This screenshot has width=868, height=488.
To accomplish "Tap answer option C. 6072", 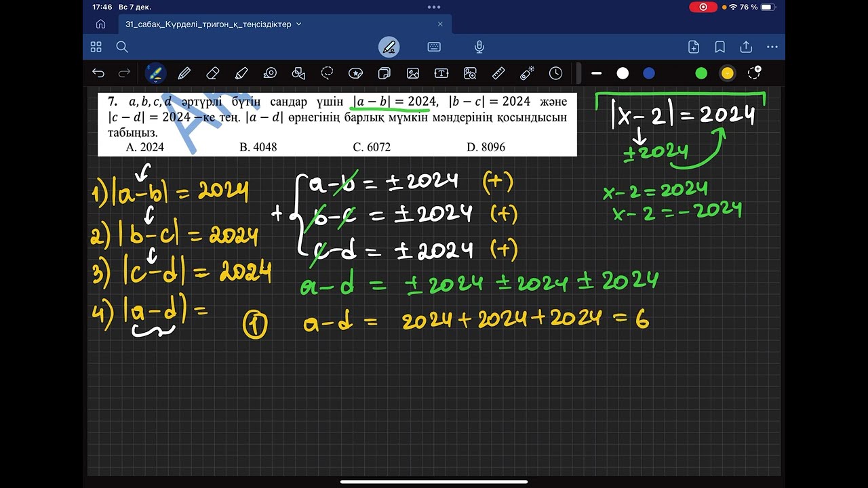I will coord(372,146).
